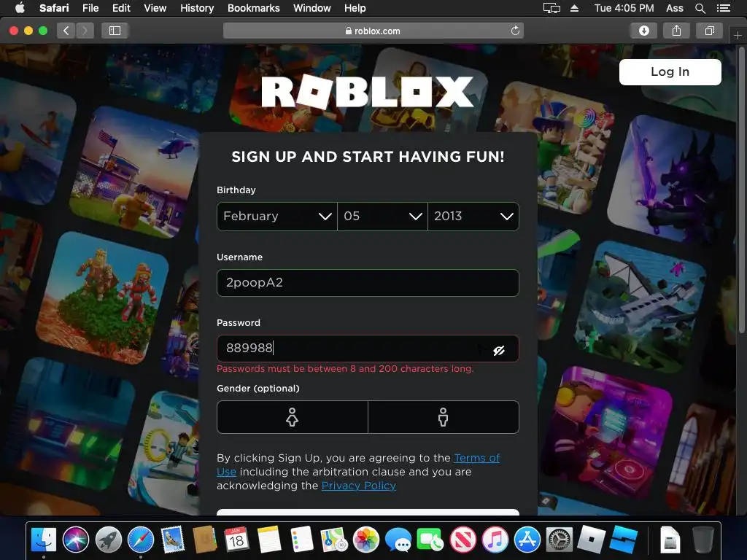Open the birthday month dropdown showing February
The width and height of the screenshot is (747, 560).
pos(276,217)
